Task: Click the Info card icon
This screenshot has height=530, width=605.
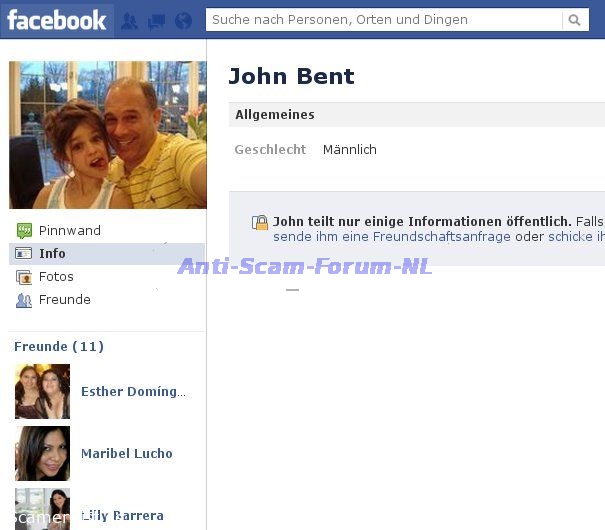Action: point(24,254)
